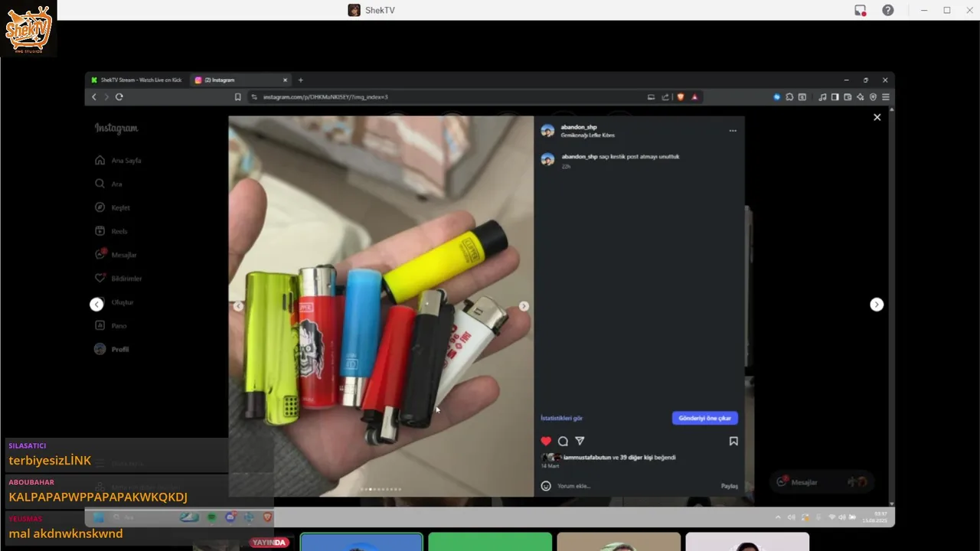Click Gönderiyi öne çıkar button

(x=704, y=419)
